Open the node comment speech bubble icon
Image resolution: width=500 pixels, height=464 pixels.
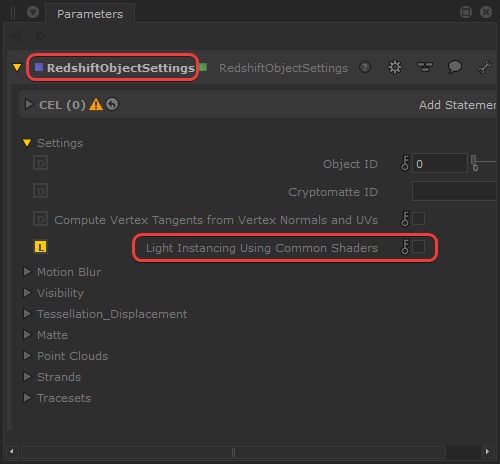coord(455,67)
